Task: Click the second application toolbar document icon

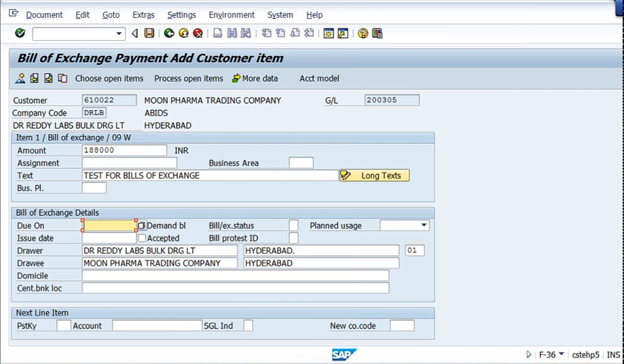Action: (34, 79)
